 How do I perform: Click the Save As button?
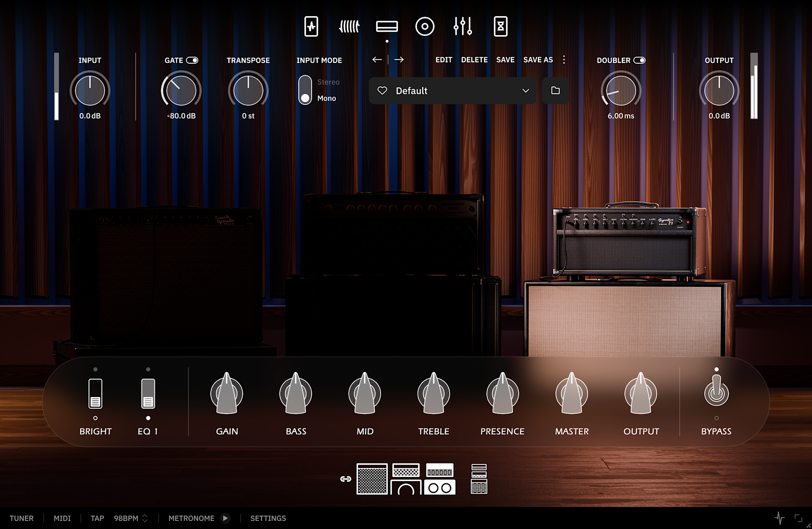pyautogui.click(x=538, y=60)
